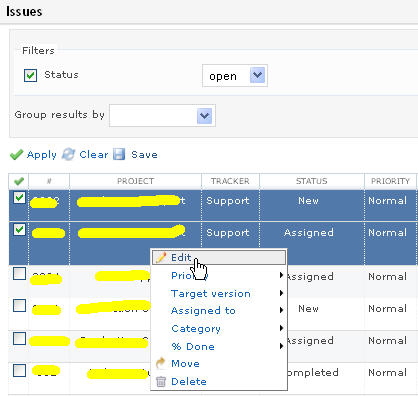
Task: Sort by the # column header
Action: point(49,181)
